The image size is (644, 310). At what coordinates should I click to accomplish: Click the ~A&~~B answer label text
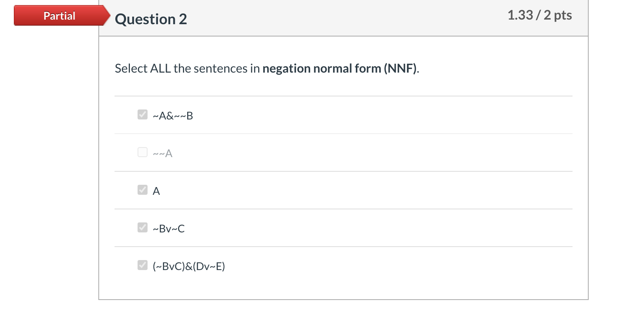tap(173, 116)
